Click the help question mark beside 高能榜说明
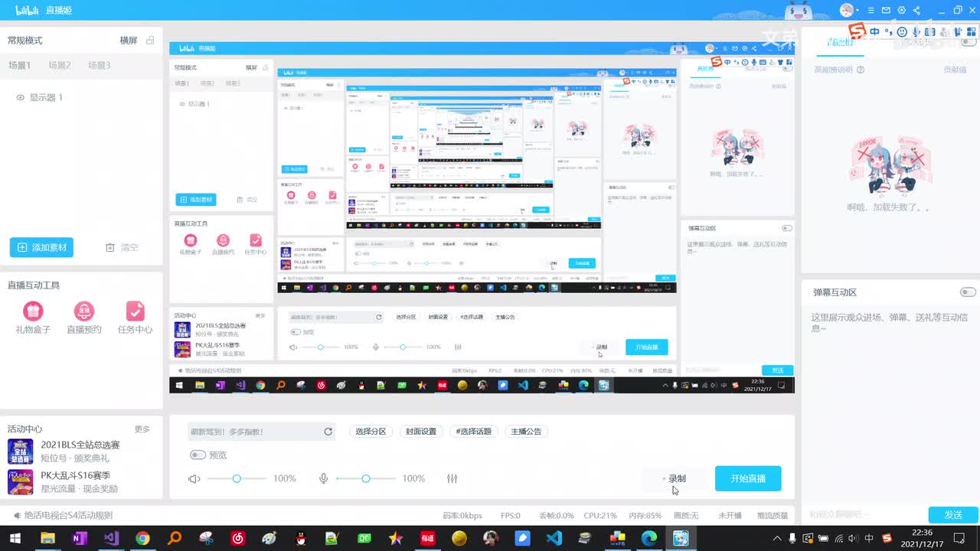Viewport: 980px width, 551px height. pyautogui.click(x=861, y=70)
